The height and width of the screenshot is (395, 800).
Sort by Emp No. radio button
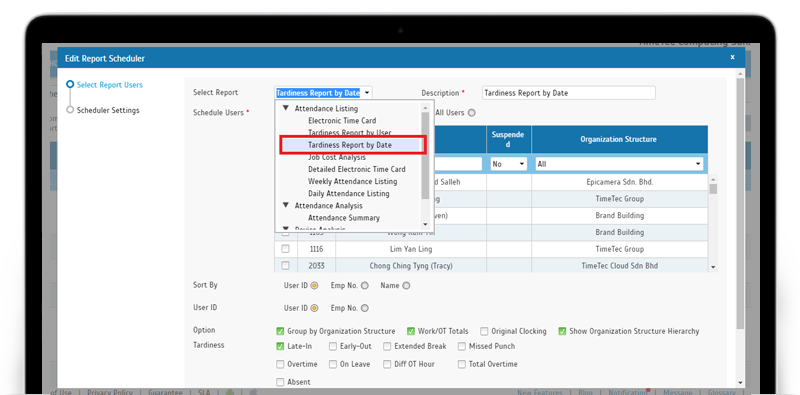tap(364, 286)
